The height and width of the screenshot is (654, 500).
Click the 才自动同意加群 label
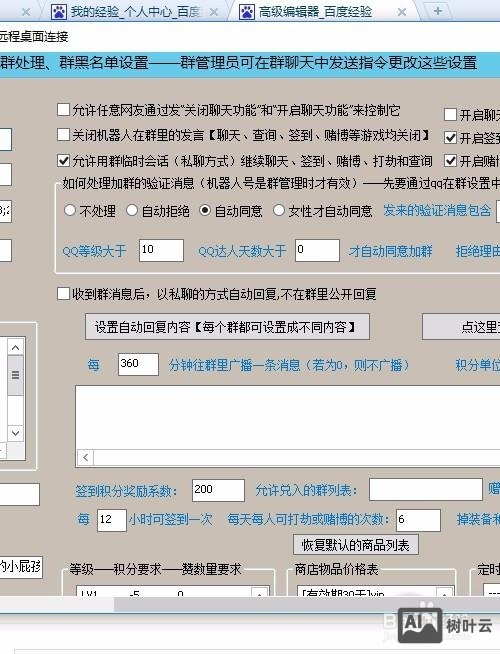tap(390, 251)
